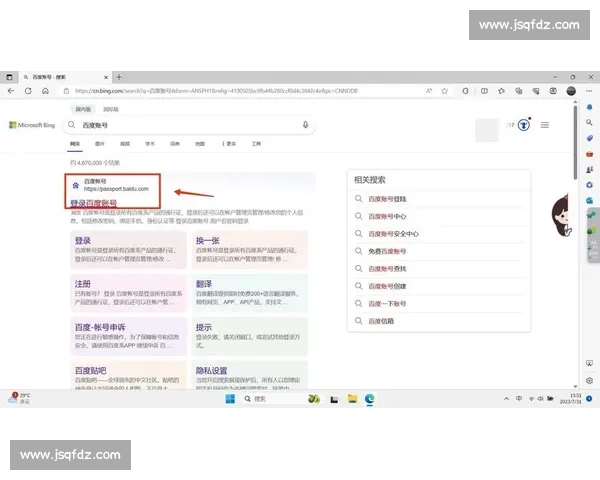
Task: Click in the Bing search input field
Action: tap(189, 125)
